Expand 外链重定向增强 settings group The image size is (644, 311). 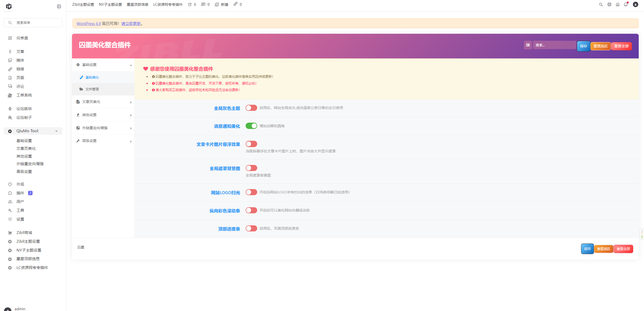103,128
